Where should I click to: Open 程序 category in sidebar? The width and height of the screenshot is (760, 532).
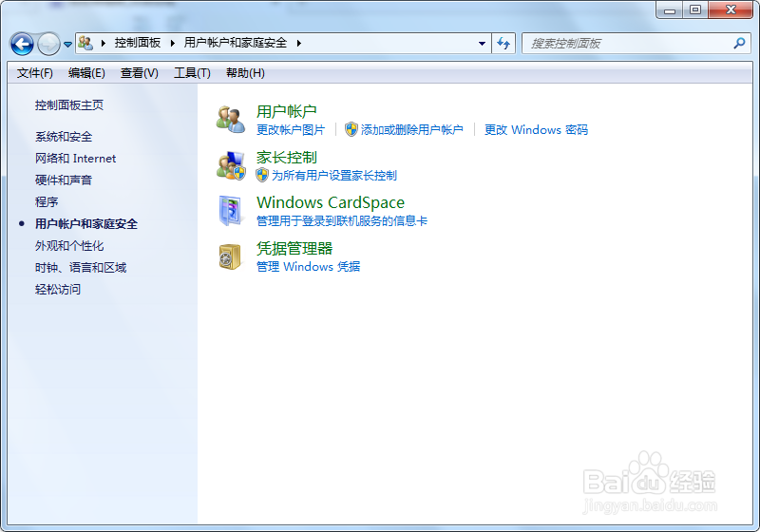coord(47,202)
